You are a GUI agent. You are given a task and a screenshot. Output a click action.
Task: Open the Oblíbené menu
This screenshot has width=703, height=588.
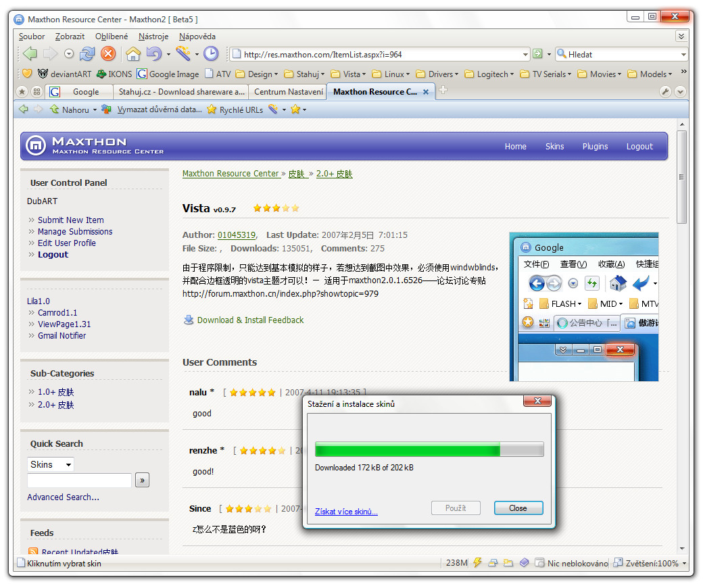point(111,36)
